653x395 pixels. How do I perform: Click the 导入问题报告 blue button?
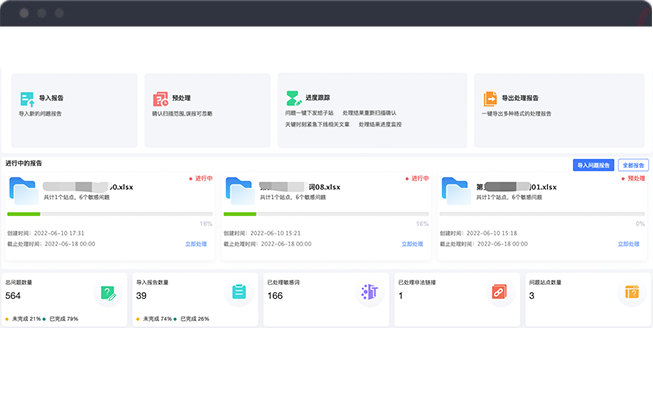point(593,165)
